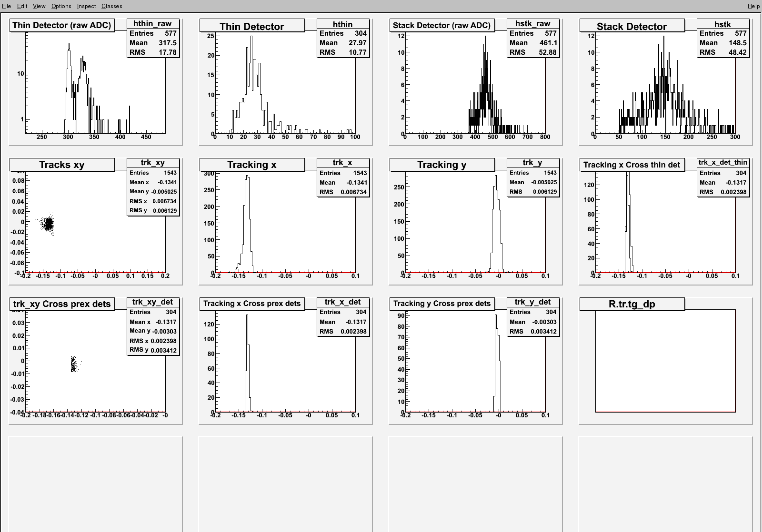Screen dimensions: 762x532
Task: Select the 'Tracking y' title box
Action: coord(442,165)
